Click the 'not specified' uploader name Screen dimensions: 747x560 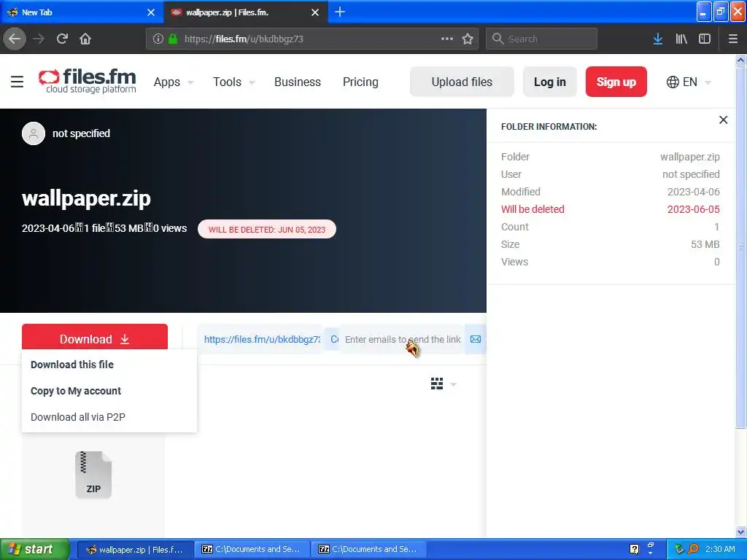(x=81, y=133)
